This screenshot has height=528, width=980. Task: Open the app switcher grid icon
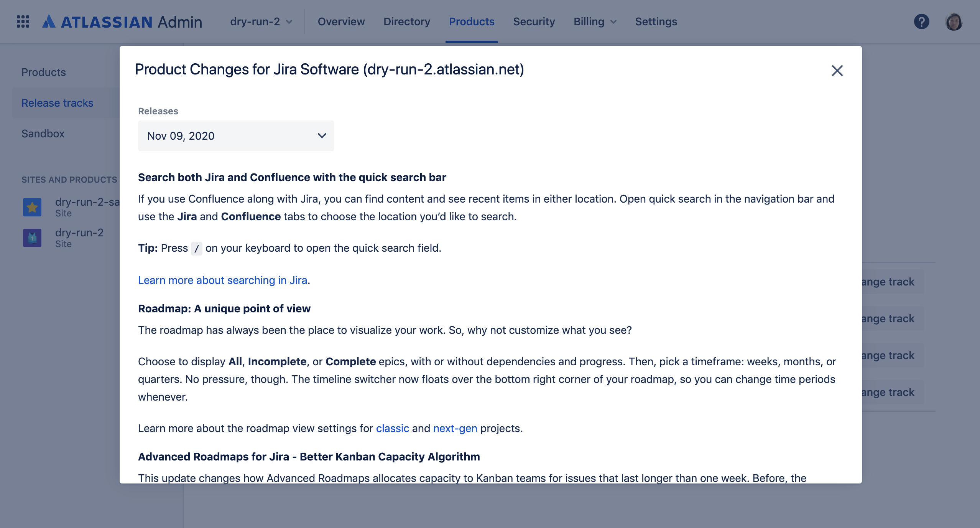(x=23, y=21)
